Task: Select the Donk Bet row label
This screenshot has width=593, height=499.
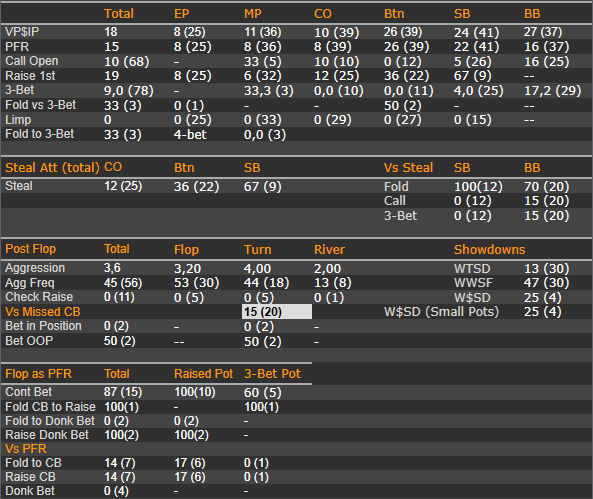Action: (30, 491)
